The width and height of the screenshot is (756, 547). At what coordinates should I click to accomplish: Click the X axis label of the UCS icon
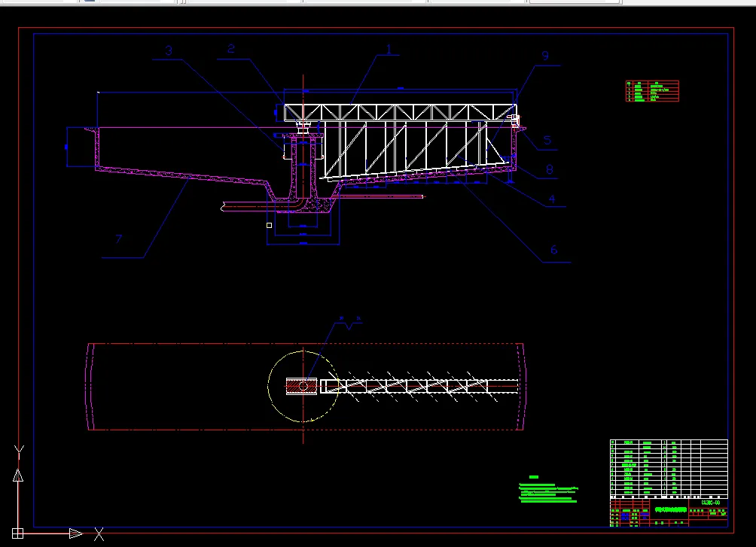(x=99, y=534)
